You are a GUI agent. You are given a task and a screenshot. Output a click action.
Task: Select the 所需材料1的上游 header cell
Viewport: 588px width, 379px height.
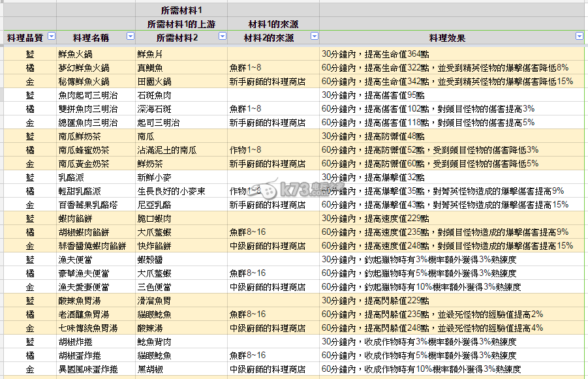pos(181,24)
